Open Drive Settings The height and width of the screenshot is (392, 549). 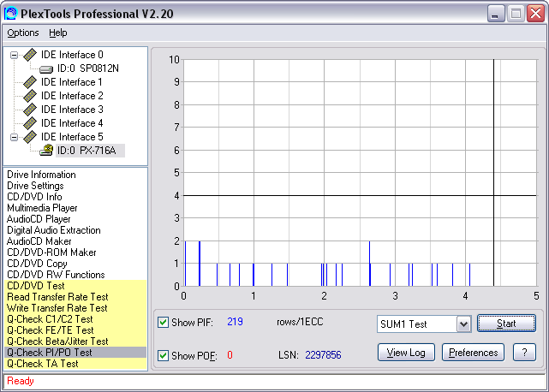coord(35,186)
